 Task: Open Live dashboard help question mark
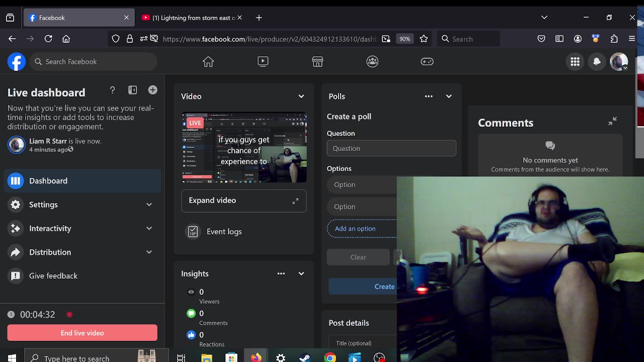point(112,90)
